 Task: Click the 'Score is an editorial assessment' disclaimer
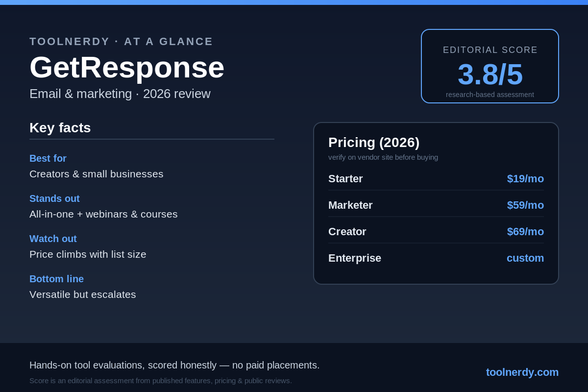point(161,381)
